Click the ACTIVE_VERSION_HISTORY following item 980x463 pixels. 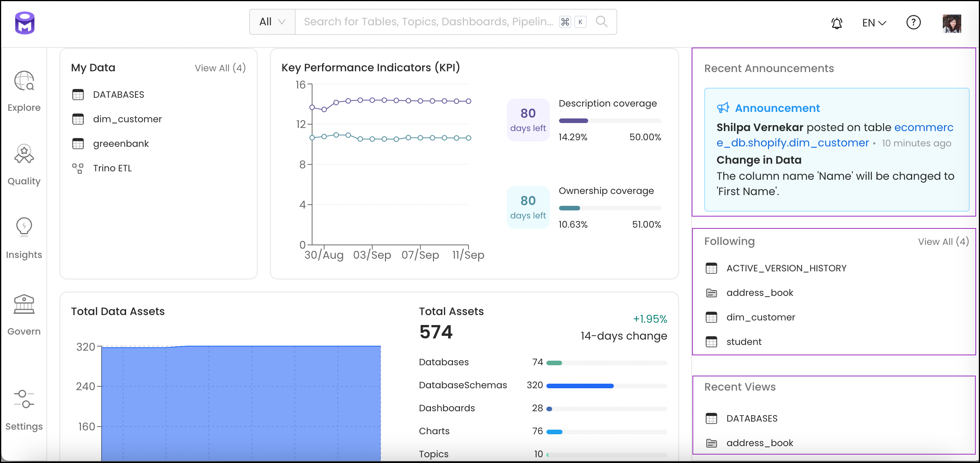coord(786,268)
